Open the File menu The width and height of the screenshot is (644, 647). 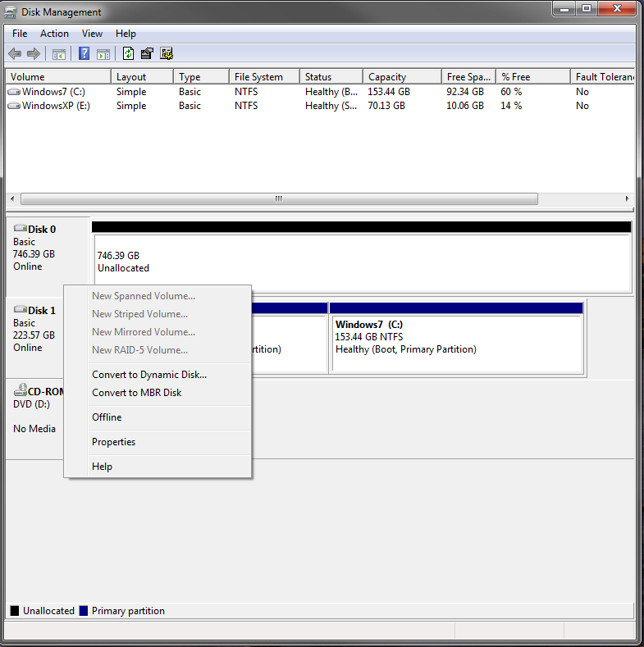[x=20, y=34]
